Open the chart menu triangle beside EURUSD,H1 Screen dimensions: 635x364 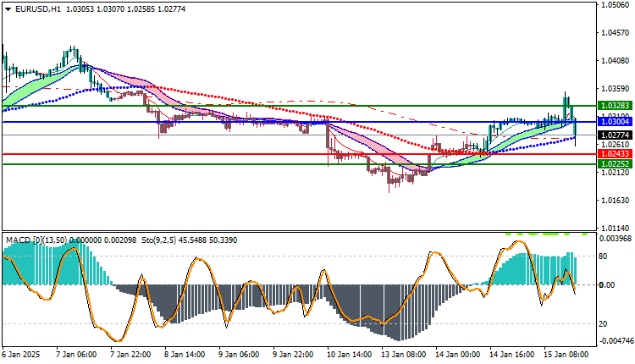click(8, 9)
